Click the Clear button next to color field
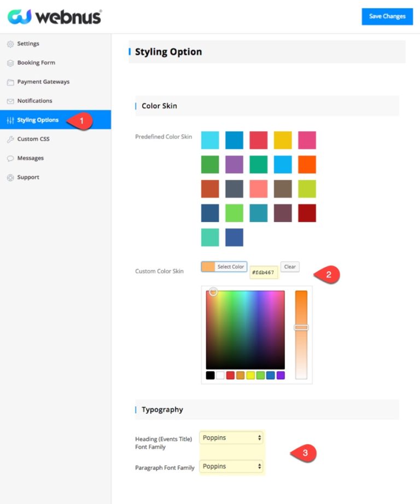 tap(290, 267)
